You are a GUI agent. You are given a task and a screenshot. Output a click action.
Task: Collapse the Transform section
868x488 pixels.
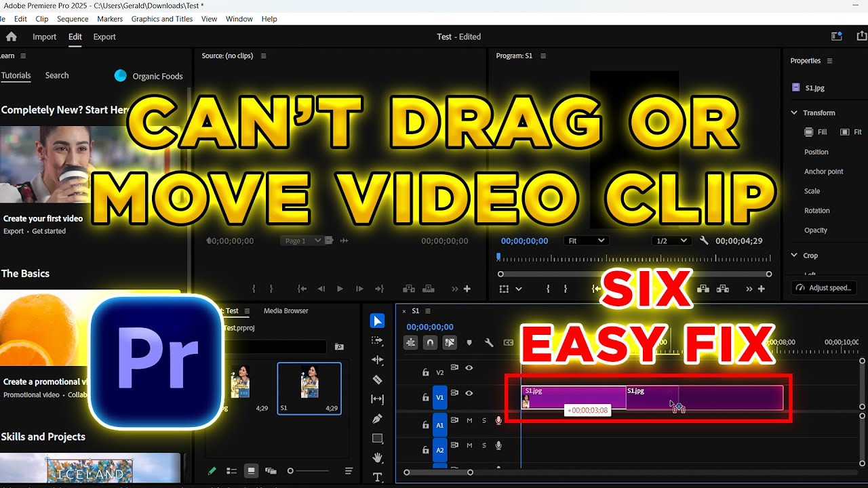(x=794, y=113)
